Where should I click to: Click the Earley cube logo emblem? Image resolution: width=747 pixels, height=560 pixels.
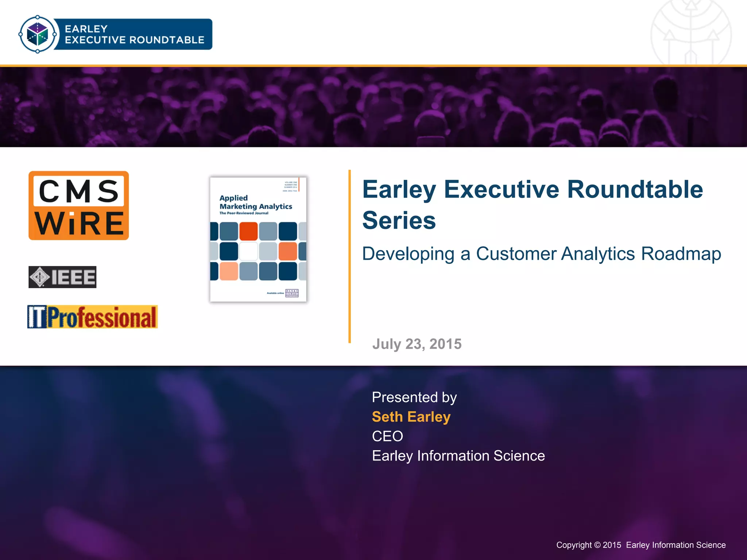point(38,35)
